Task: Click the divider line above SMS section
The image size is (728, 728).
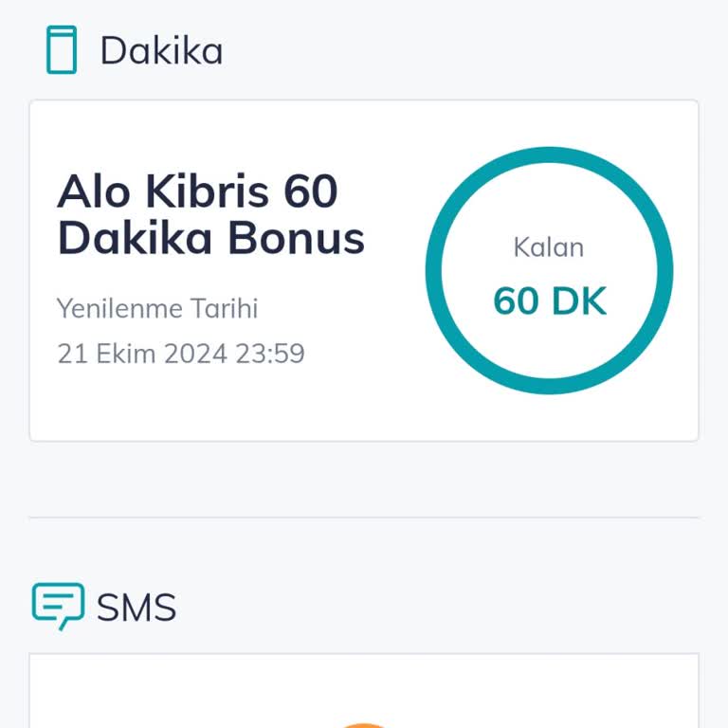Action: 364,518
